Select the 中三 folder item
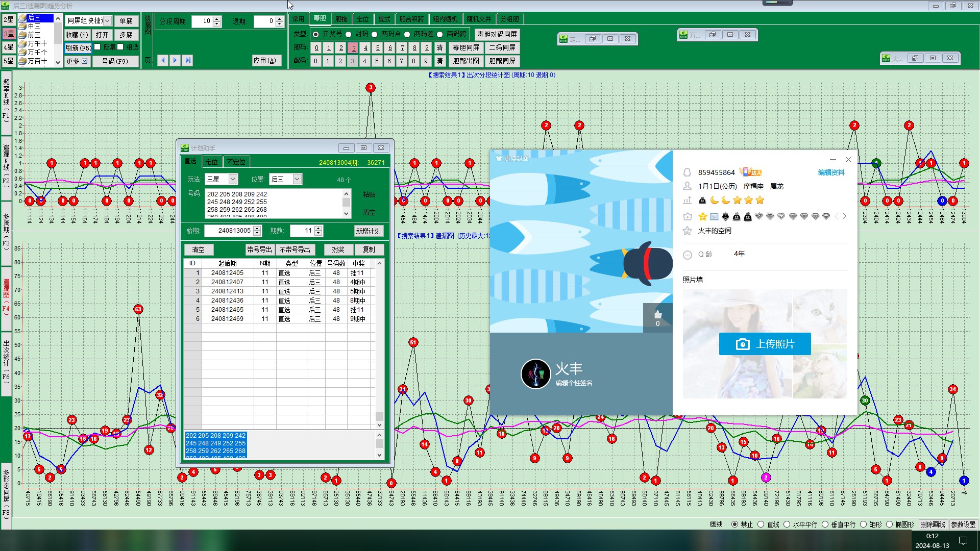This screenshot has width=980, height=551. (34, 26)
